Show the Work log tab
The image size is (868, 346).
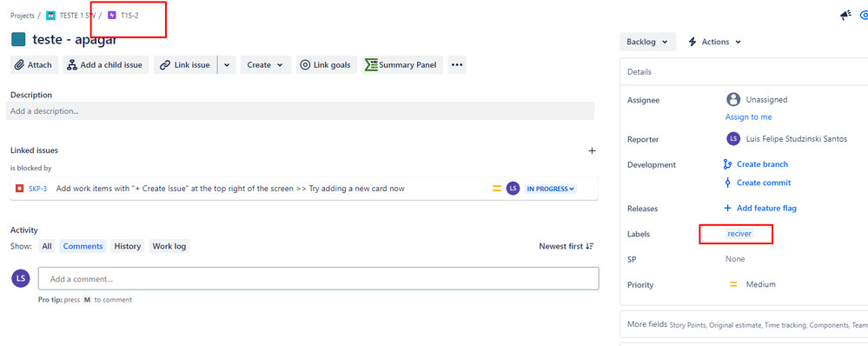click(169, 246)
